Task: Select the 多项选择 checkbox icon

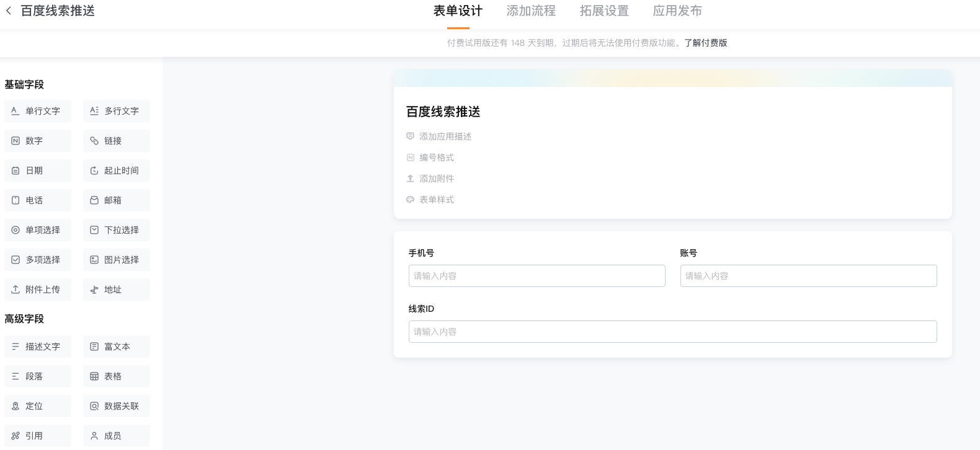Action: coord(16,260)
